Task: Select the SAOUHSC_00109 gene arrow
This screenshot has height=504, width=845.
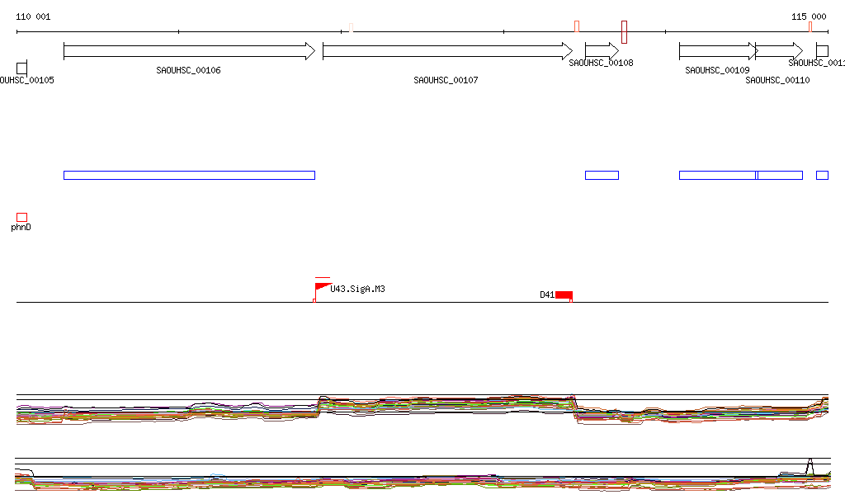Action: click(x=719, y=51)
